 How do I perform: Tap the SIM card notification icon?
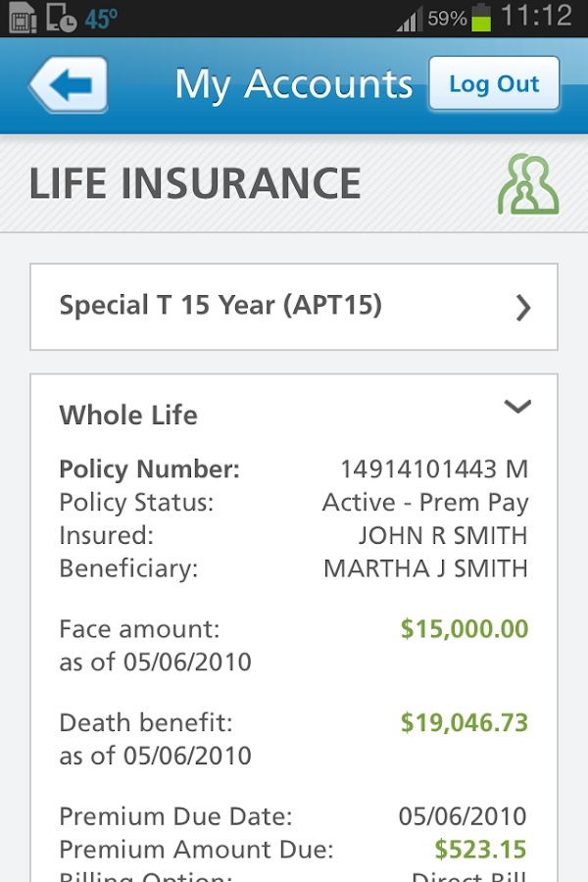24,18
